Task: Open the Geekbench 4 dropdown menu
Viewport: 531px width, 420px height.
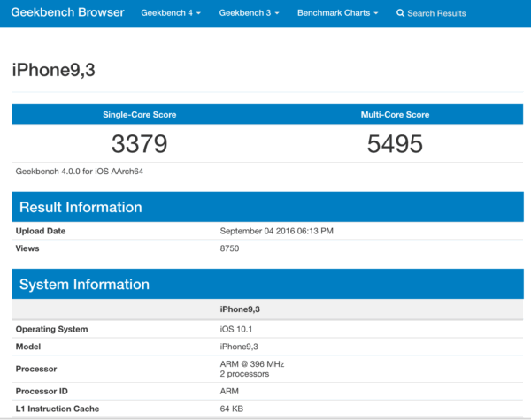Action: click(172, 14)
